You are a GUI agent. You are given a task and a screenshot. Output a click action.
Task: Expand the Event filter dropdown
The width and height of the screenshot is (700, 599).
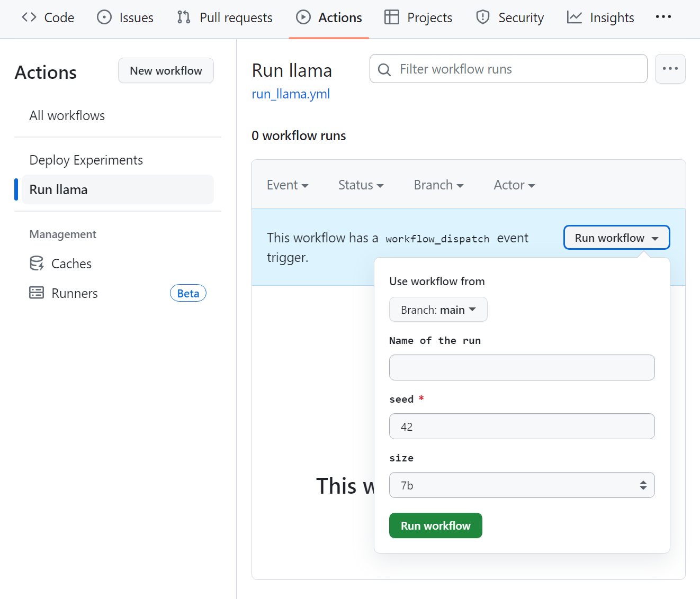coord(288,185)
